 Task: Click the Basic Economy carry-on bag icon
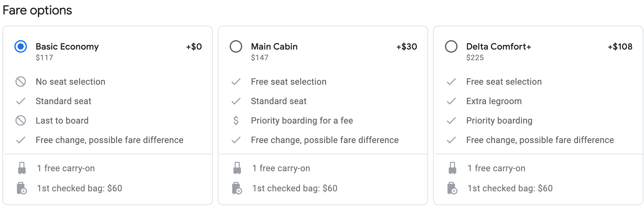pyautogui.click(x=22, y=168)
